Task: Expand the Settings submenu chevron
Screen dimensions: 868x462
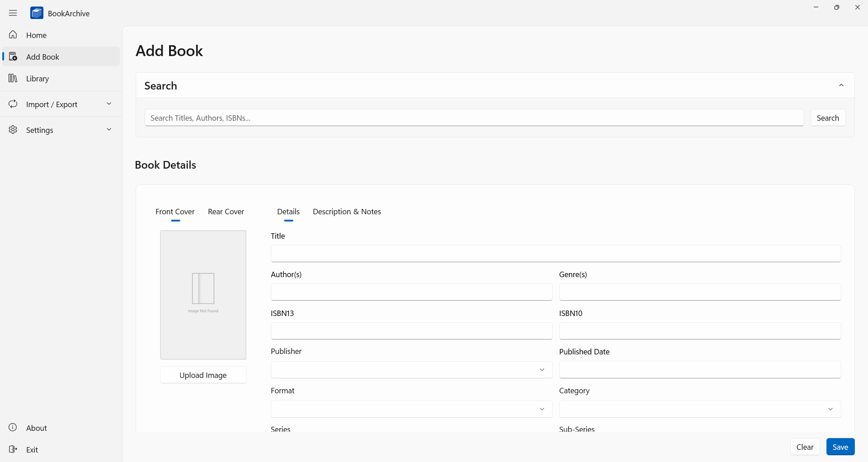Action: [109, 130]
